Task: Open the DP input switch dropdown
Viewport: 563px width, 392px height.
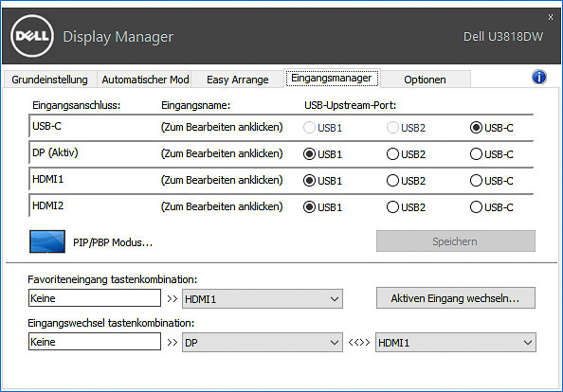Action: pos(263,343)
